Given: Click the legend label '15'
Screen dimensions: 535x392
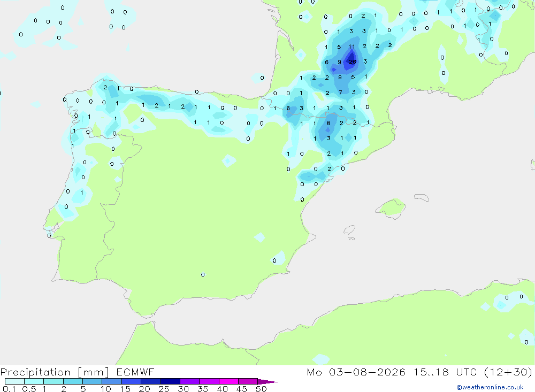Looking at the screenshot, I should [x=125, y=389].
